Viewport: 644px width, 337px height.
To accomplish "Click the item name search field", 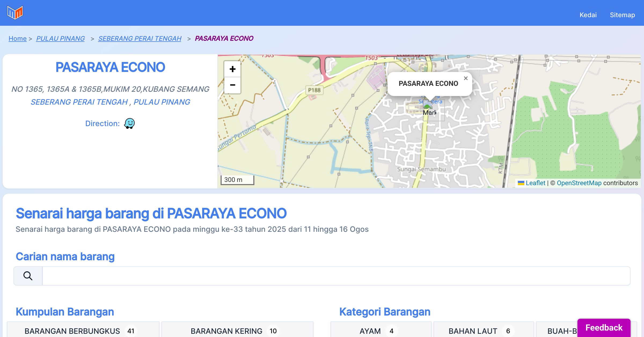I will [336, 276].
